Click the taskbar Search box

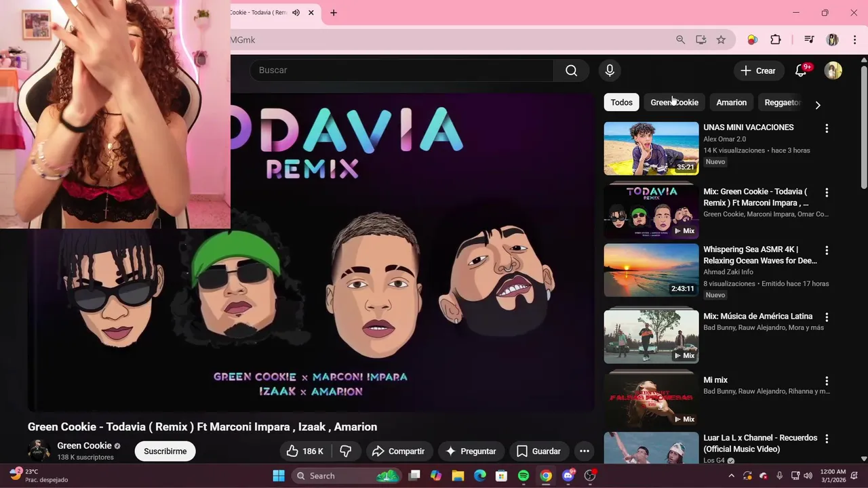[x=348, y=476]
